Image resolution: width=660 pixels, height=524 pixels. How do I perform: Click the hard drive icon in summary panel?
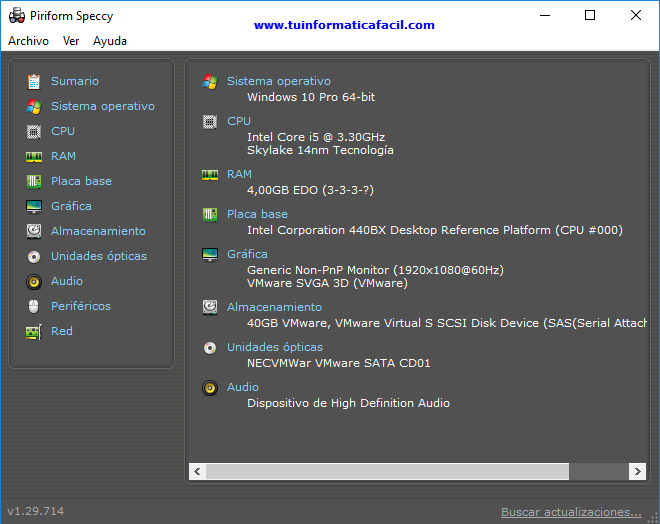(210, 307)
